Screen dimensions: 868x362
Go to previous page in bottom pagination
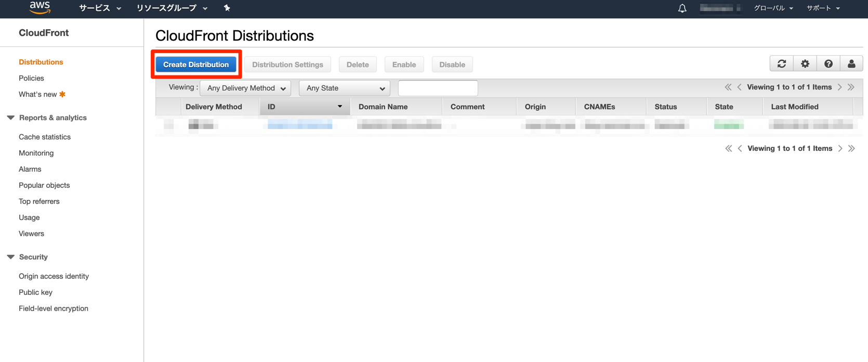[x=740, y=149]
